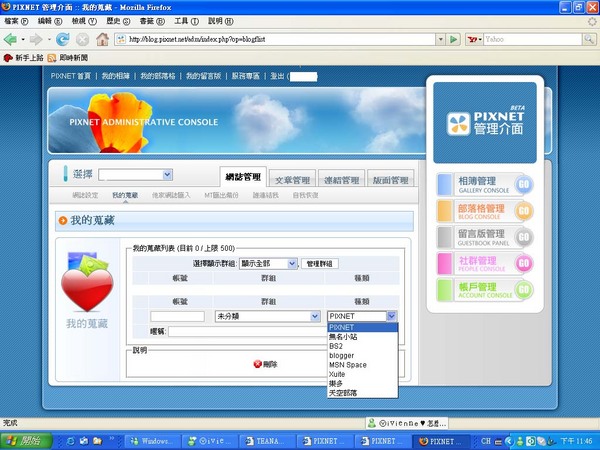600x450 pixels.
Task: Open the 工具 menu
Action: [186, 21]
